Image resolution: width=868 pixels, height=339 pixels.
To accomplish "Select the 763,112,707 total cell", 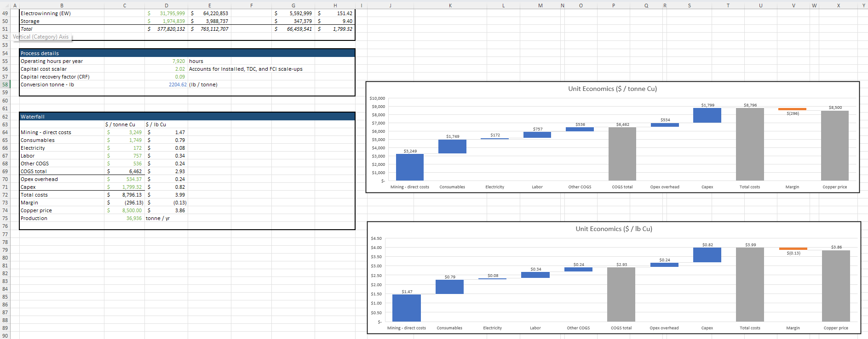I will 209,29.
